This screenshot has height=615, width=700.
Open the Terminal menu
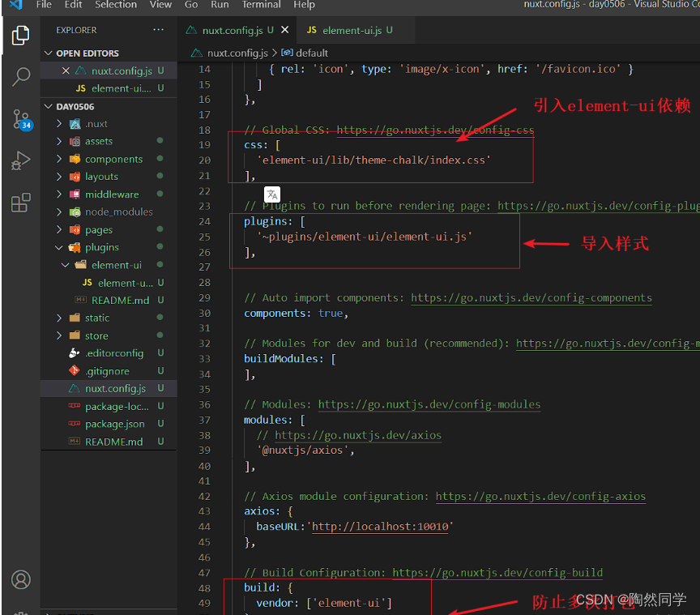coord(261,6)
